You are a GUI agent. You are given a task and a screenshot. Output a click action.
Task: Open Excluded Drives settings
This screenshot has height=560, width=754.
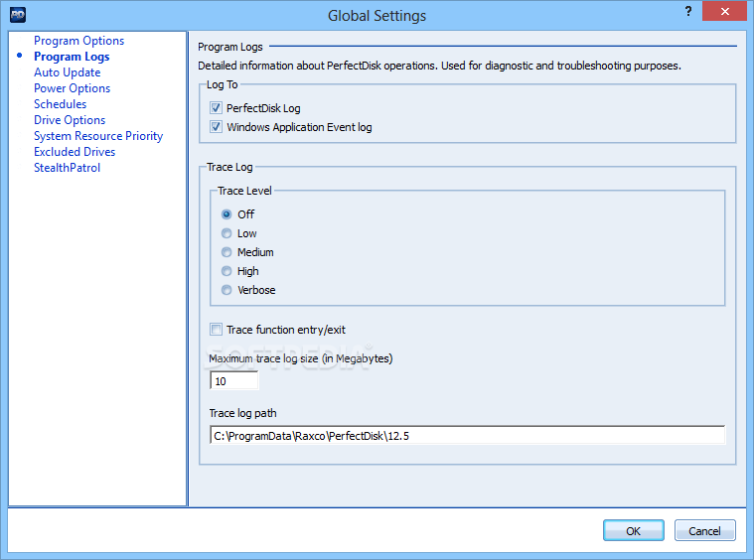(x=75, y=152)
